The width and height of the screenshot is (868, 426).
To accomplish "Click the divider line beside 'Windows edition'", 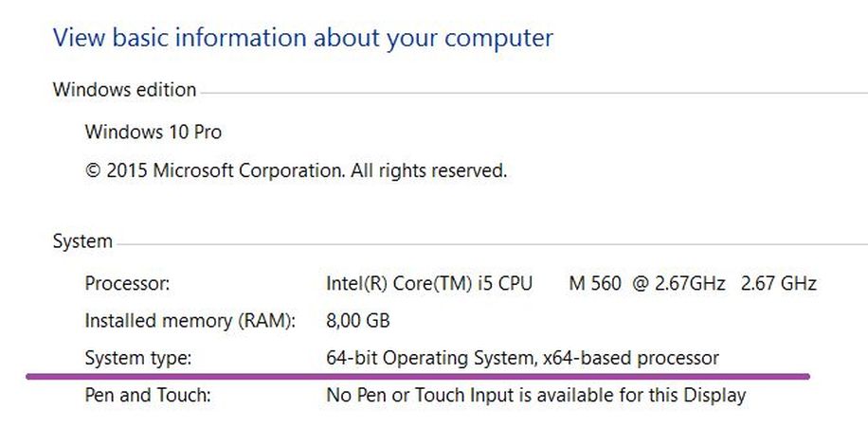I will [531, 93].
